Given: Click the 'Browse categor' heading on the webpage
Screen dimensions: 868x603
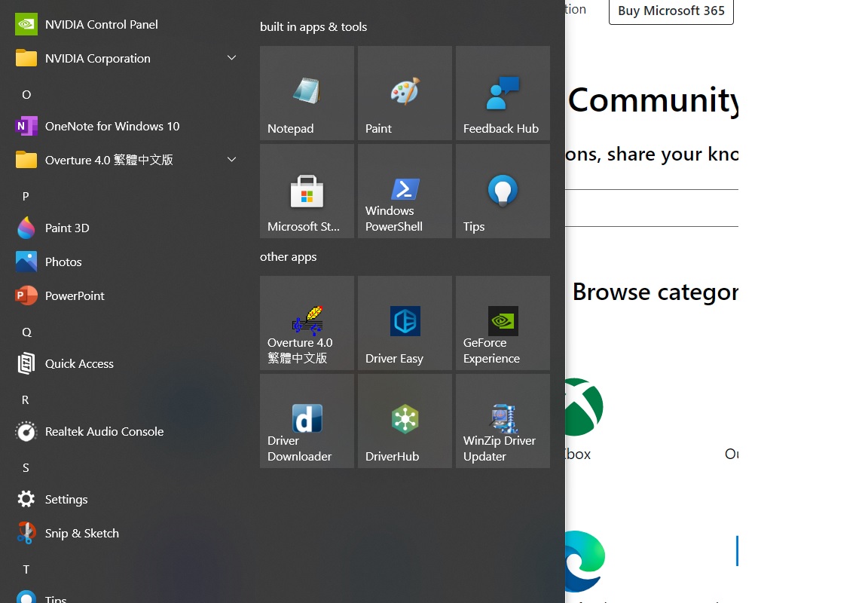Looking at the screenshot, I should pos(656,292).
